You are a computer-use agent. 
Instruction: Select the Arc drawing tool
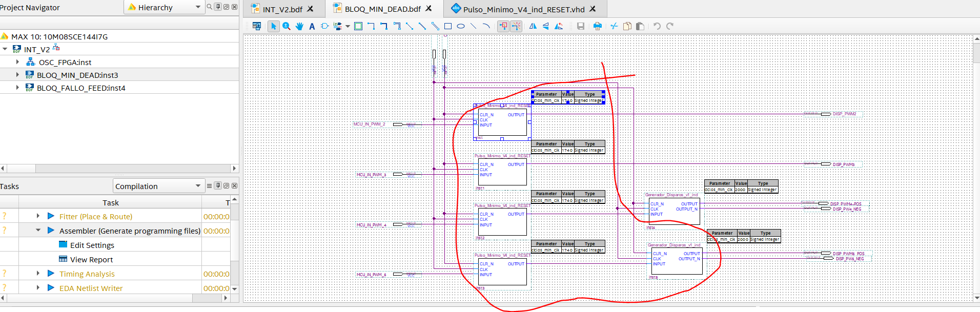tap(486, 26)
